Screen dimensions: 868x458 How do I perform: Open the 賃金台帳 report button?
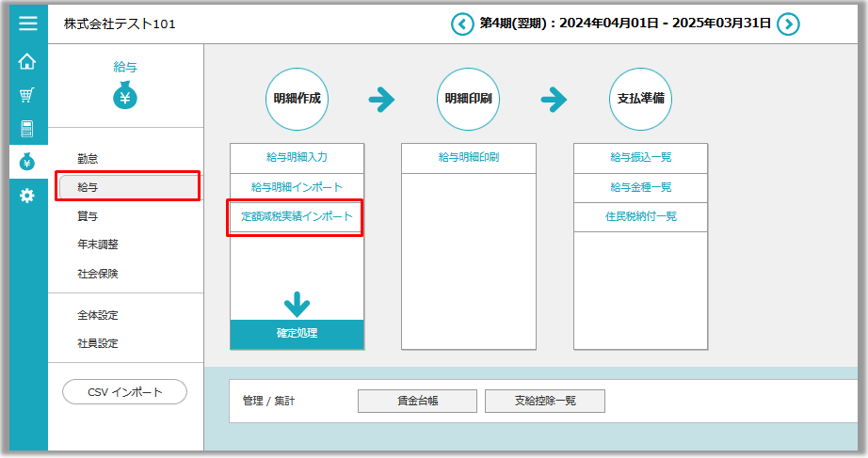[x=417, y=401]
